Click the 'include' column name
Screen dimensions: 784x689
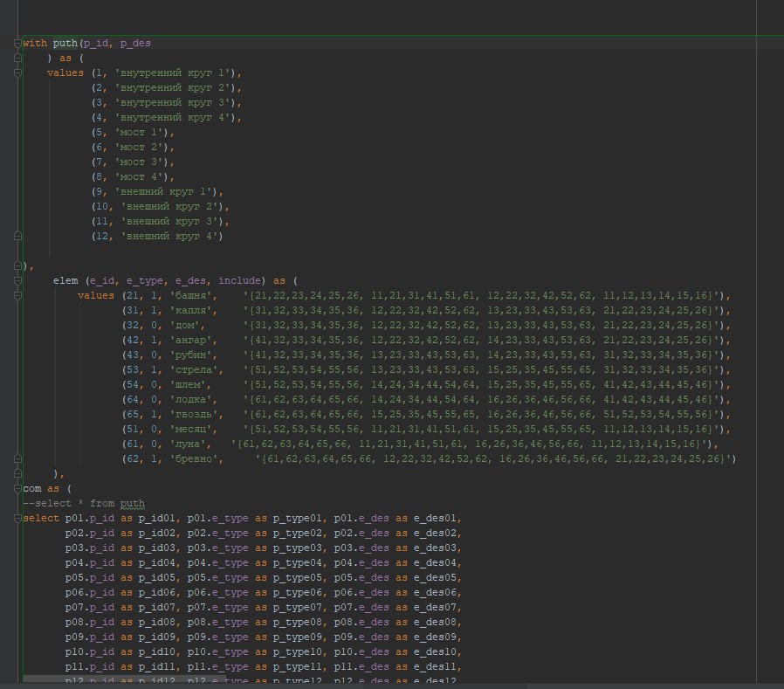click(239, 280)
